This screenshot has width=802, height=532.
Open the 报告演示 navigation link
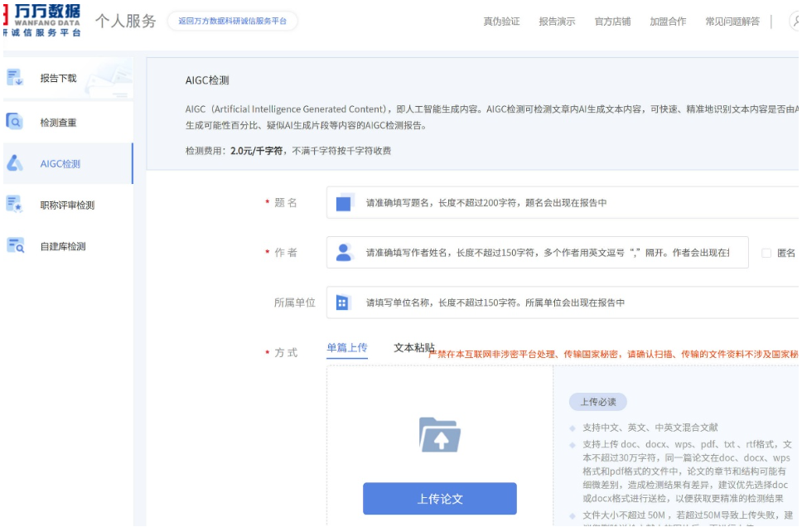(x=557, y=22)
